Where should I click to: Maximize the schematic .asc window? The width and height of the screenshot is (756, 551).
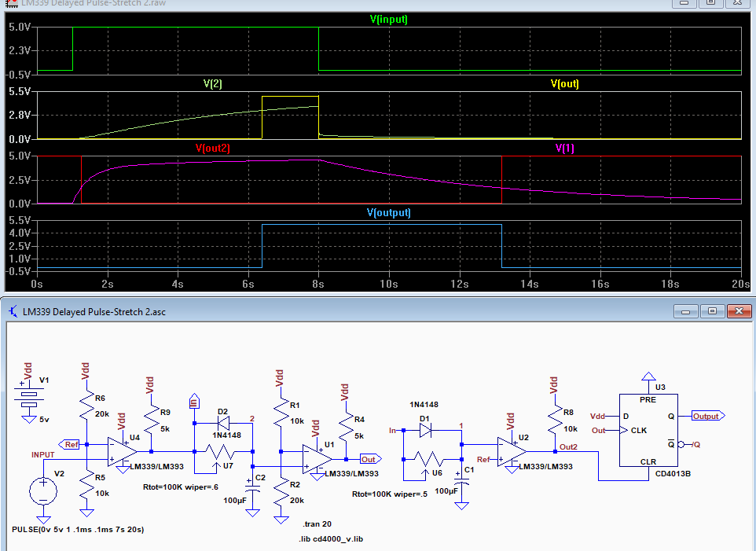pos(712,311)
